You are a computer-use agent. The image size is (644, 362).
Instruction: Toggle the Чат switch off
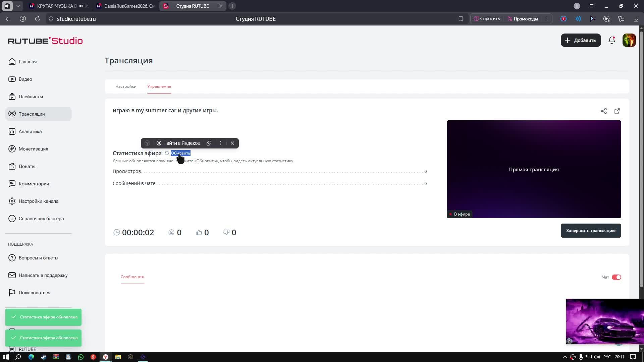pyautogui.click(x=616, y=277)
